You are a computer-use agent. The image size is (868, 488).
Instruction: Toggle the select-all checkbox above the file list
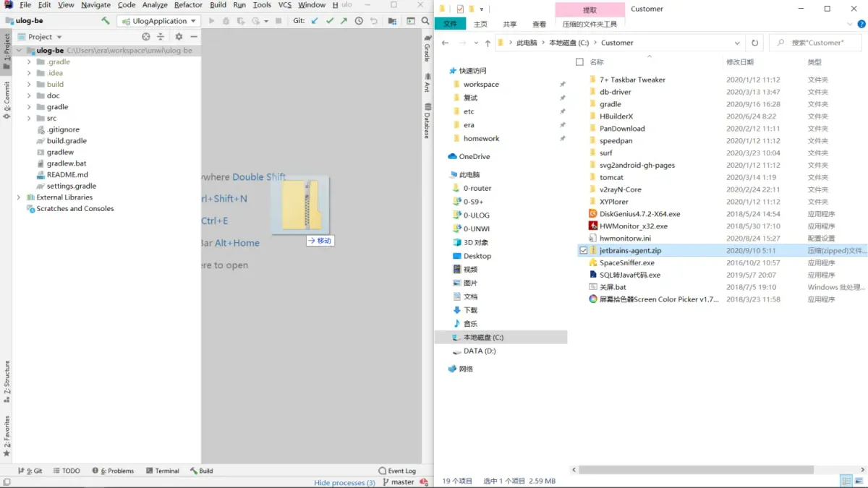(x=579, y=62)
